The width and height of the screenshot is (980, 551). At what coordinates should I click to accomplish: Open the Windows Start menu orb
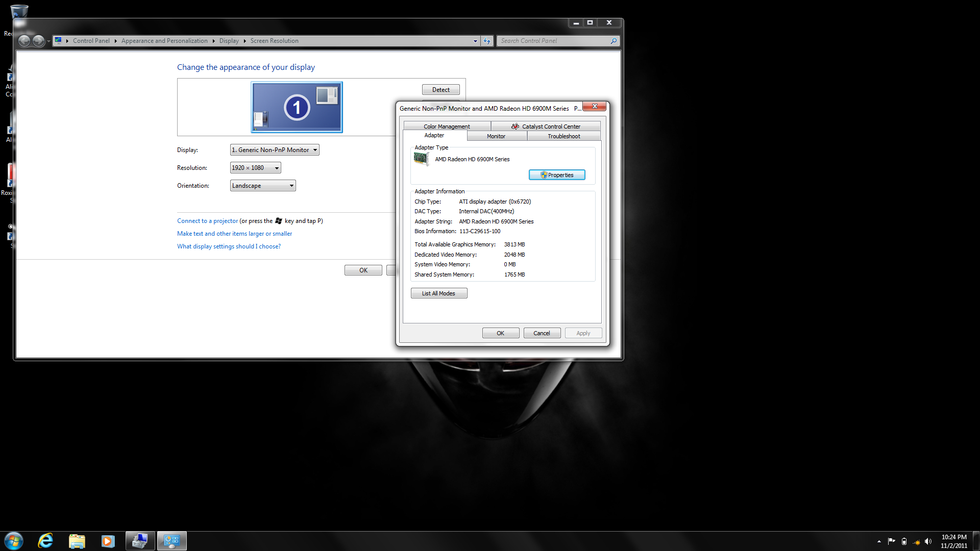tap(14, 541)
